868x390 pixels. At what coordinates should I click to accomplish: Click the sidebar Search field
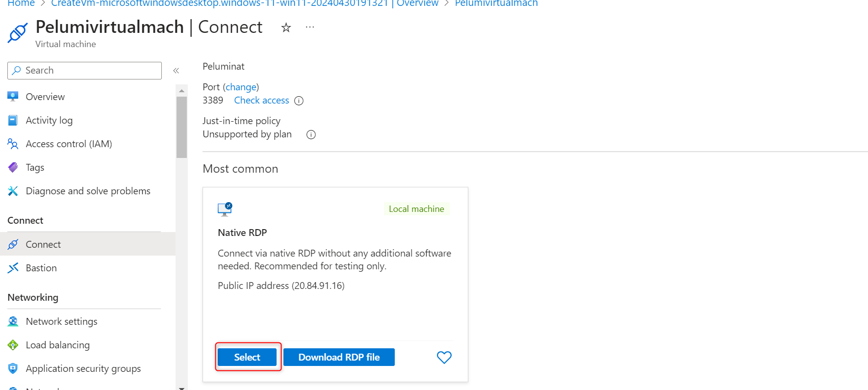pyautogui.click(x=88, y=70)
